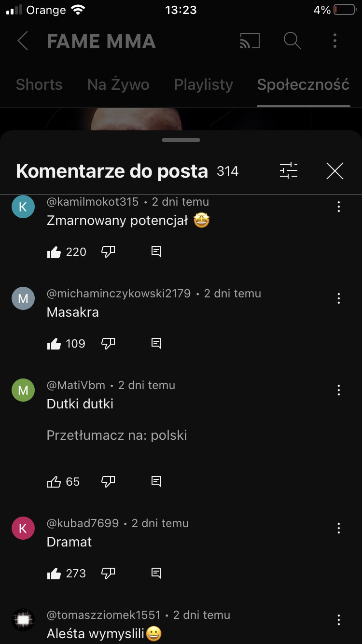Like the 'Dutki dutki' comment

[54, 481]
